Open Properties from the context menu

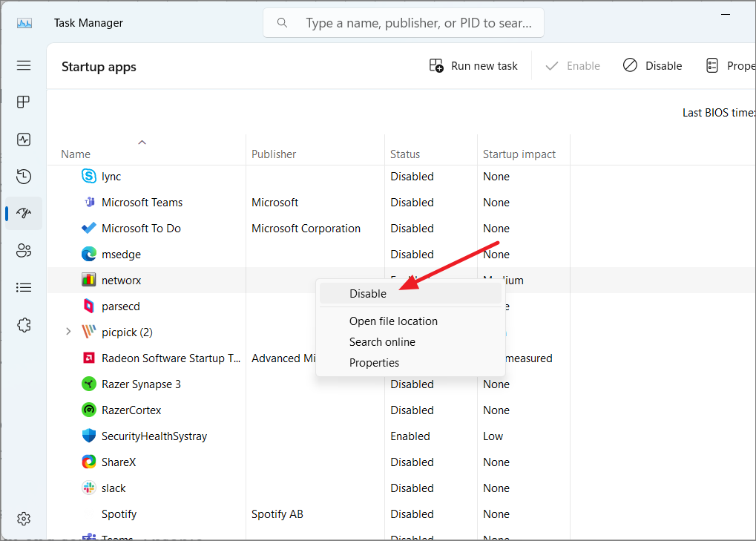(x=374, y=362)
